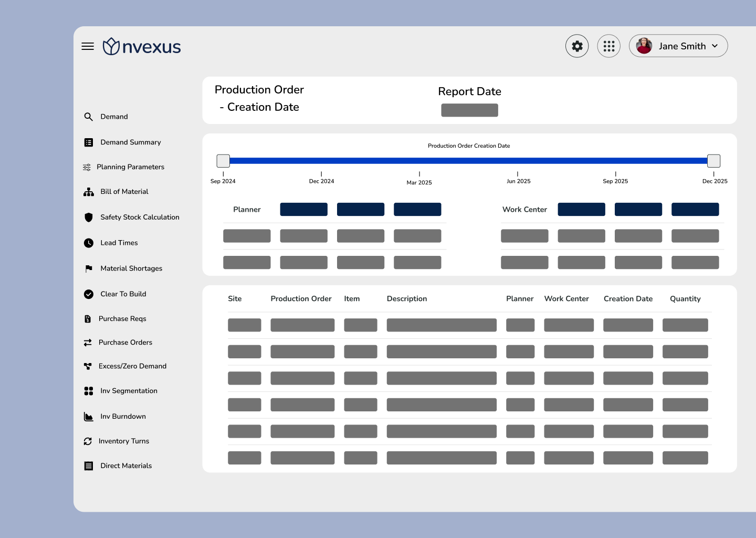This screenshot has width=756, height=538.
Task: Click the Dec 2024 timeline tick label
Action: tap(321, 181)
